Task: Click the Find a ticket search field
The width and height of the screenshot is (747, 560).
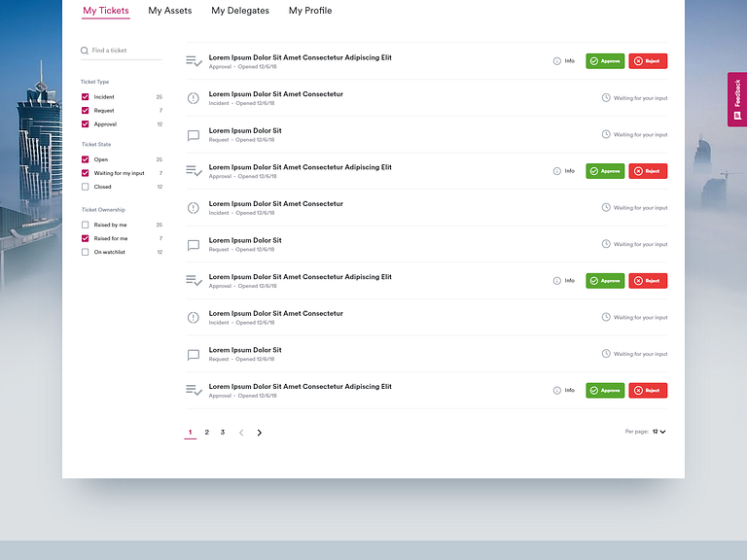Action: point(122,51)
